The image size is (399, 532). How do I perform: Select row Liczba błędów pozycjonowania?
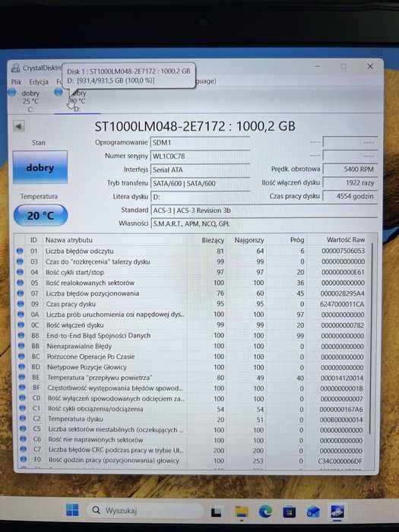point(192,293)
